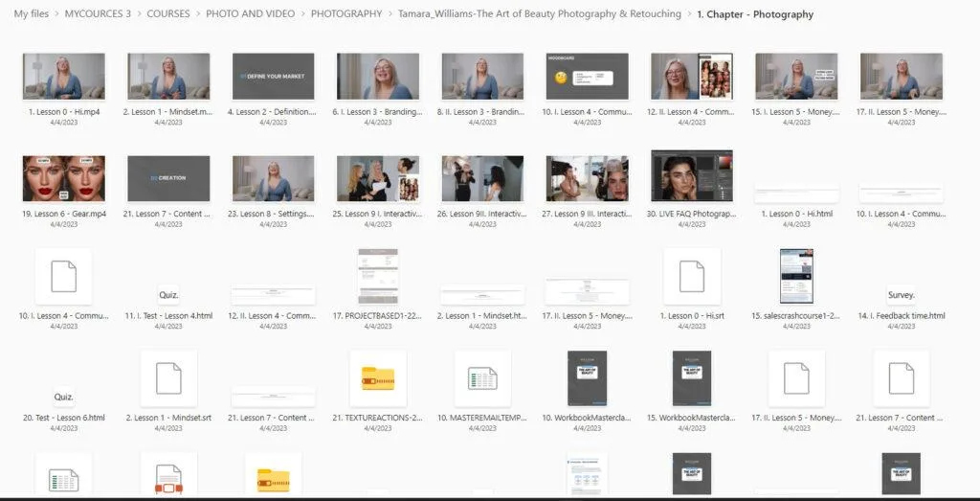Open the 19. Lesson 6 - Gear.mp4 thumbnail
This screenshot has height=501, width=980.
tap(63, 179)
